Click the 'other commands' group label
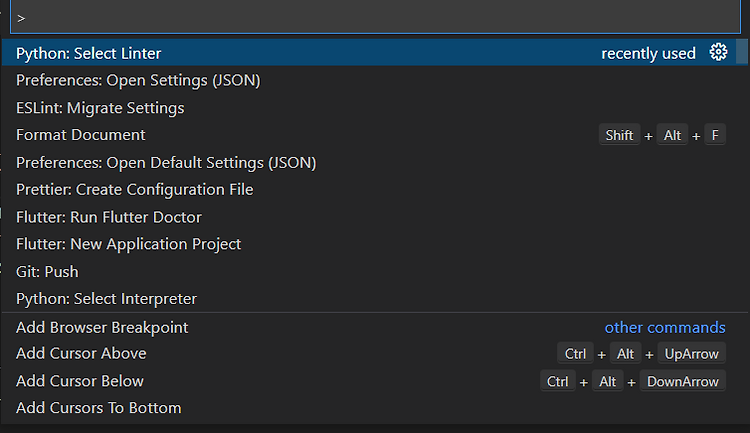Image resolution: width=750 pixels, height=433 pixels. (665, 327)
